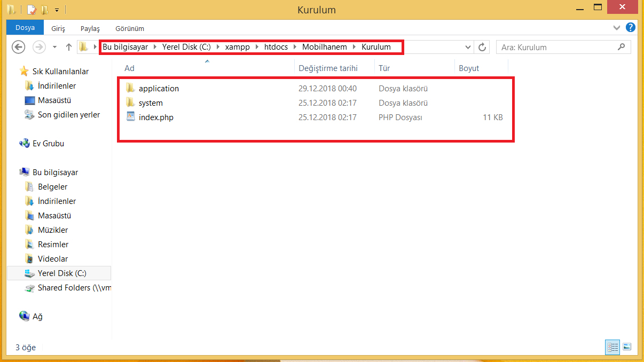Select the application folder name

(159, 89)
